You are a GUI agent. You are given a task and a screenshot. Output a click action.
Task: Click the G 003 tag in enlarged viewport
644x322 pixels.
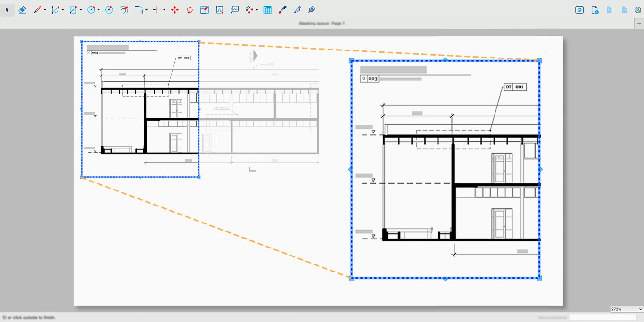pos(370,79)
